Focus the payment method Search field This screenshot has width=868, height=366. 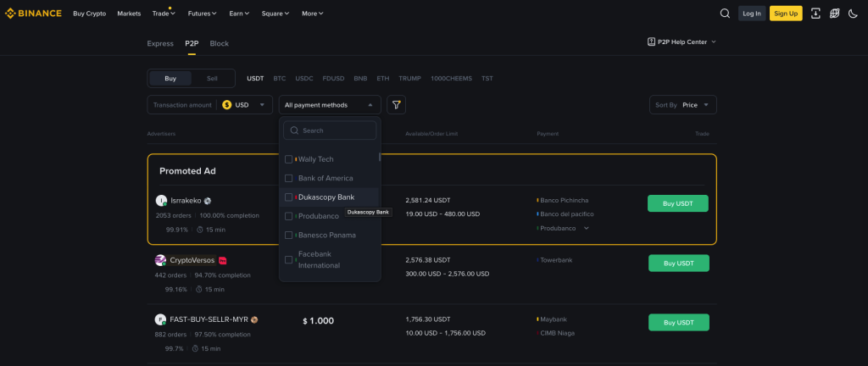point(330,130)
